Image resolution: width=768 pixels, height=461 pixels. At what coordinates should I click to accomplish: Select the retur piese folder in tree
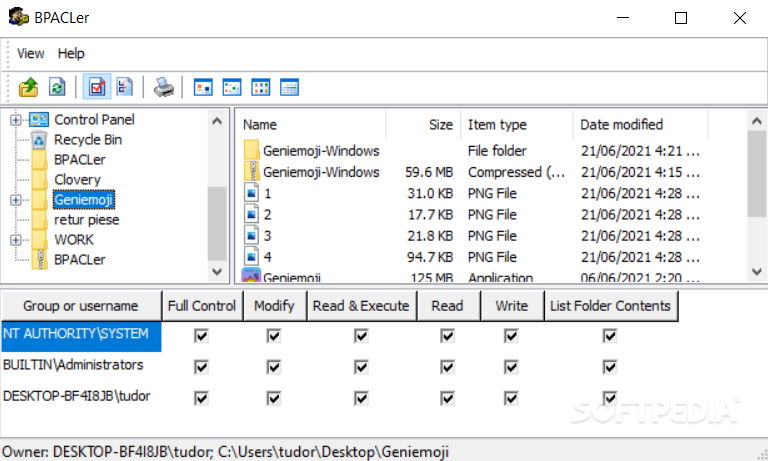87,219
